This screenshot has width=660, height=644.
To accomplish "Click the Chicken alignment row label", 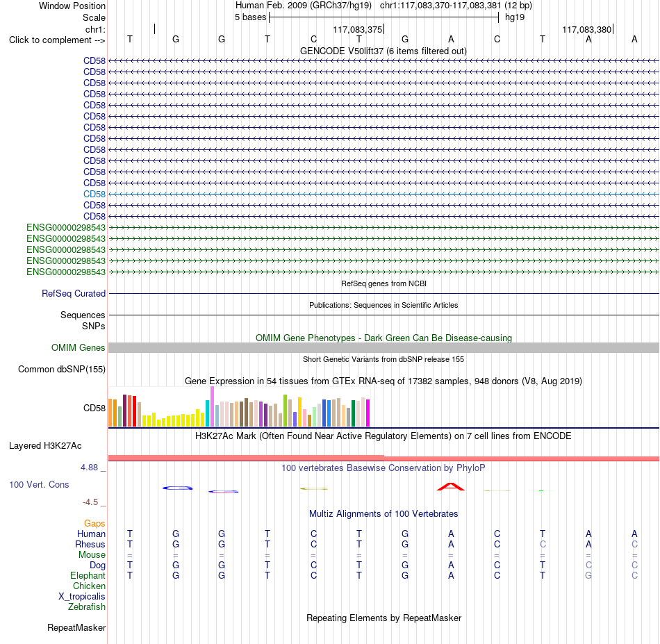I will [89, 586].
